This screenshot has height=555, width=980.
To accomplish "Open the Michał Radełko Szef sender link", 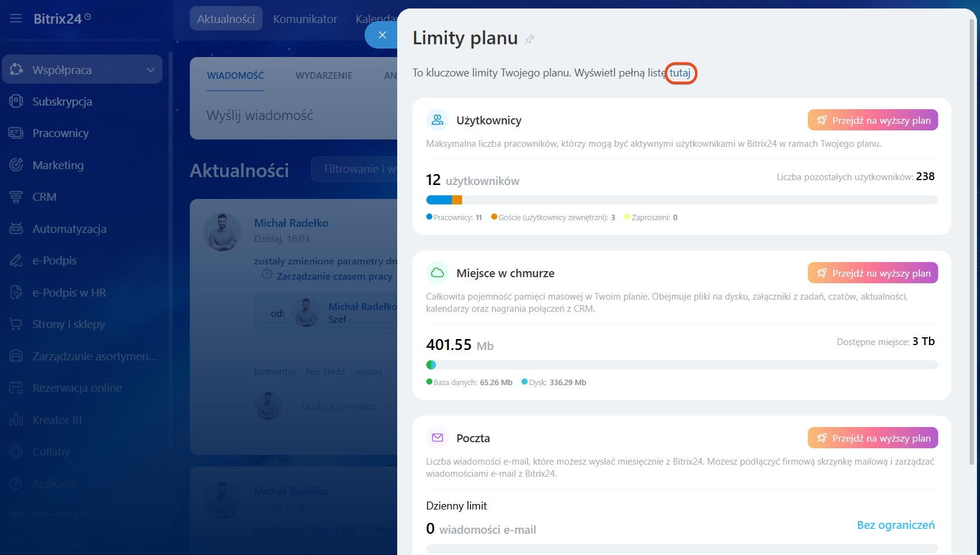I will coord(363,307).
